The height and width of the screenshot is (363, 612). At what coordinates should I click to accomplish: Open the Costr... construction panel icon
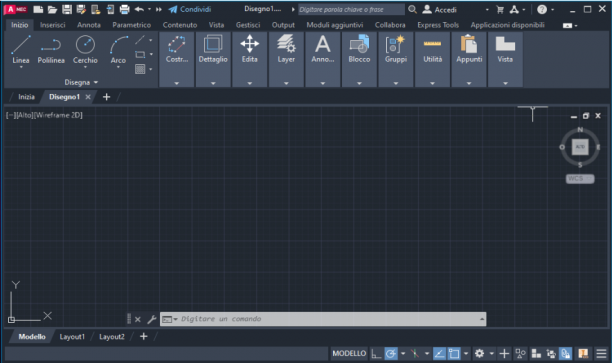[x=177, y=44]
